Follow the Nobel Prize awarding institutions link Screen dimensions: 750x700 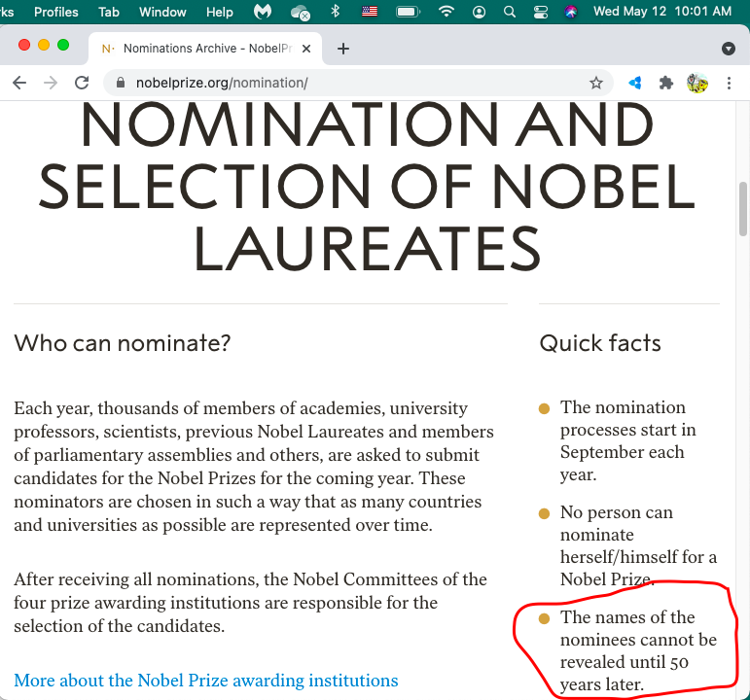pos(205,681)
